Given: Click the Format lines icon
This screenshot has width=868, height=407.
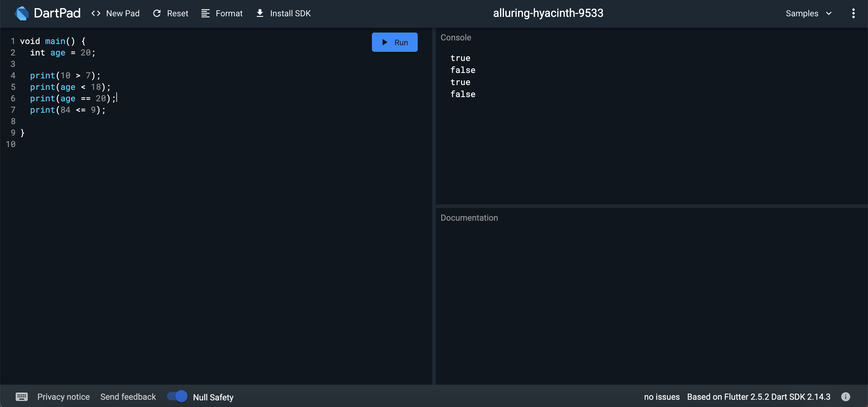Looking at the screenshot, I should pyautogui.click(x=206, y=13).
